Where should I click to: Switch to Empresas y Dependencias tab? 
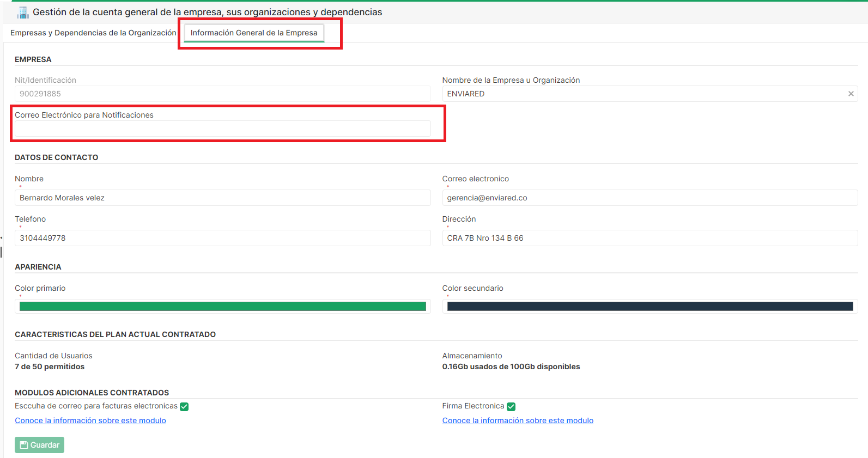point(93,33)
